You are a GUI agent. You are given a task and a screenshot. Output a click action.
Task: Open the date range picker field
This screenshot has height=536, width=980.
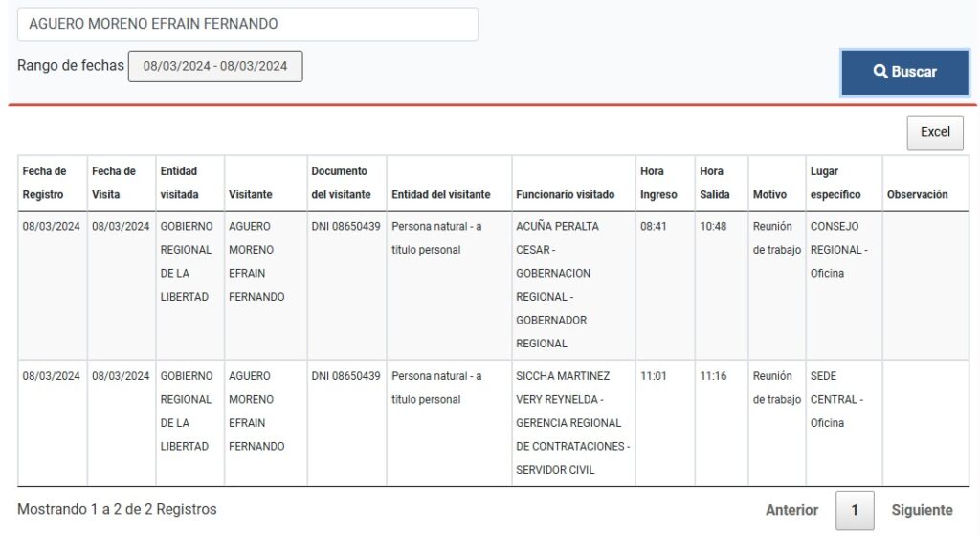(215, 66)
